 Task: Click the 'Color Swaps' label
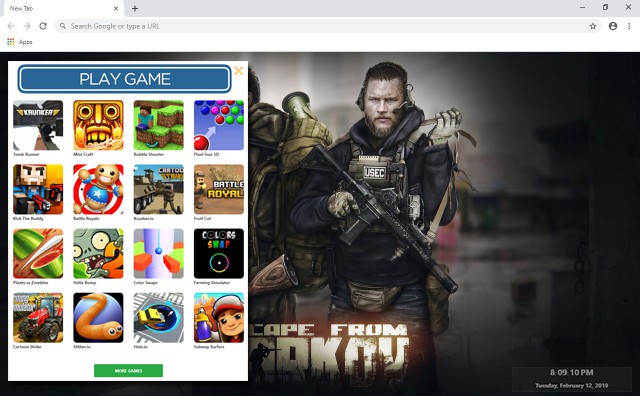[145, 282]
